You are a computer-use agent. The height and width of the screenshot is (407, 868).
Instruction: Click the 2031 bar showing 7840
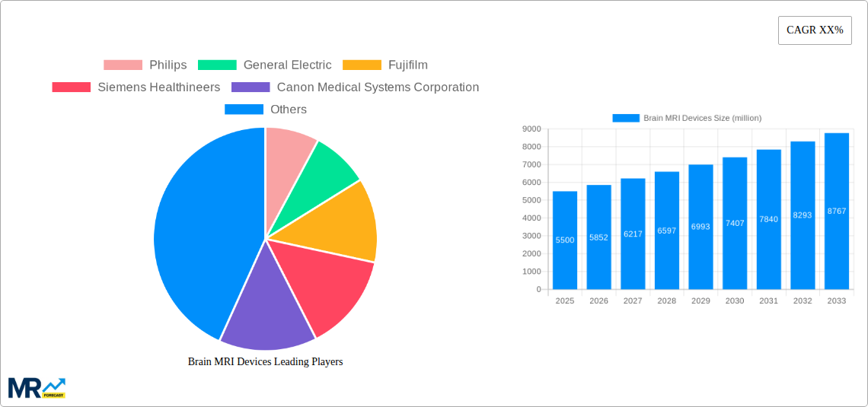pyautogui.click(x=769, y=220)
